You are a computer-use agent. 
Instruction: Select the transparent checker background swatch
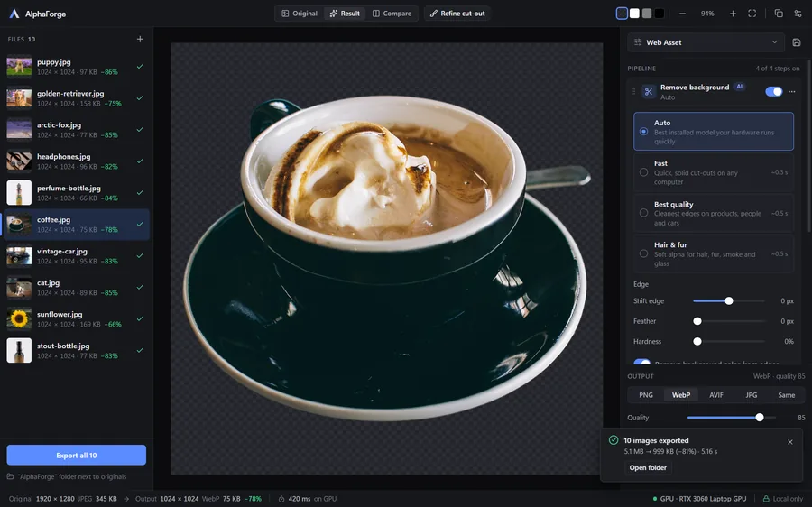[x=622, y=14]
